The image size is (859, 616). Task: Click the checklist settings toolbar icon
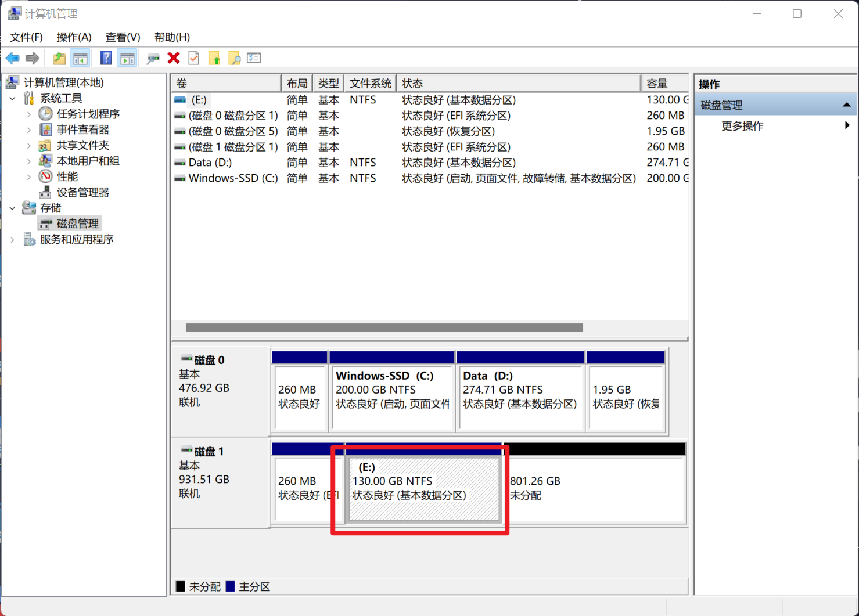coord(254,58)
